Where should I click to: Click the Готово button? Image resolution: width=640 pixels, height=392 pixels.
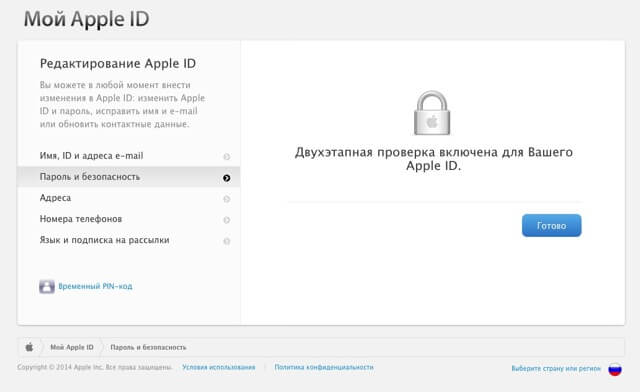pyautogui.click(x=551, y=225)
